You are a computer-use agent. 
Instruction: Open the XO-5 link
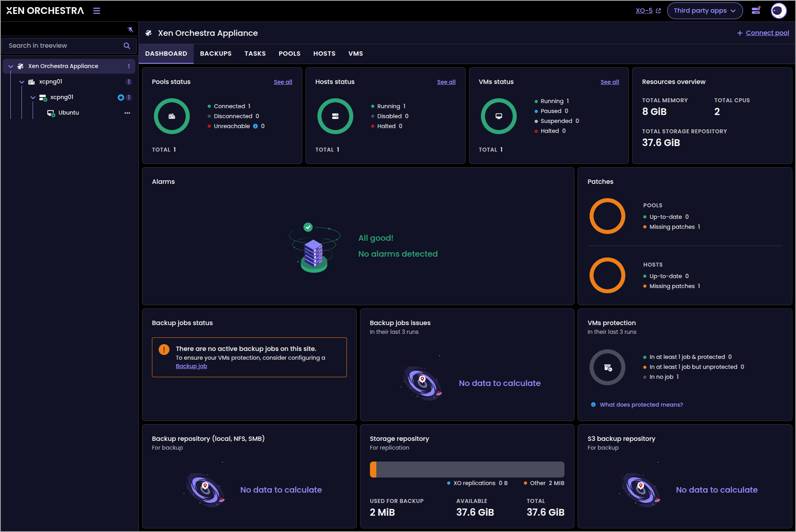click(x=644, y=11)
